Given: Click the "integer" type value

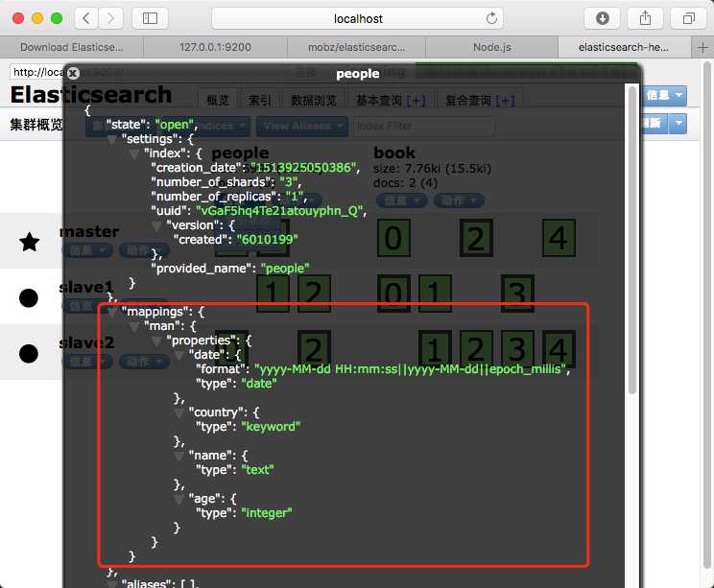Looking at the screenshot, I should point(267,513).
